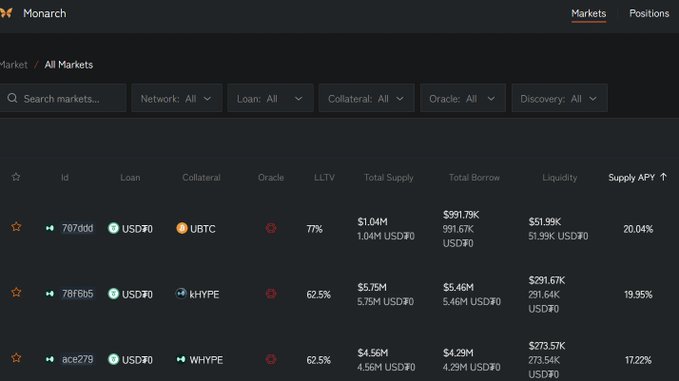This screenshot has width=679, height=381.
Task: Click the $5.75M total supply value
Action: click(x=372, y=287)
